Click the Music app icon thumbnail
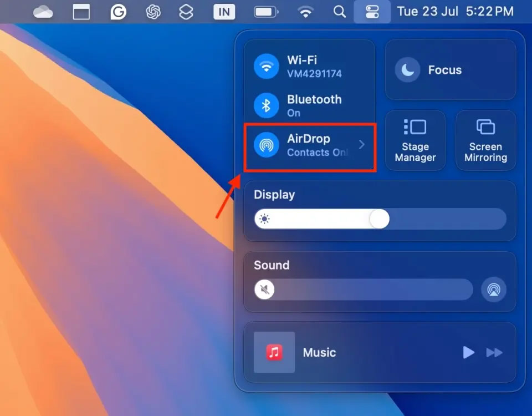The height and width of the screenshot is (416, 532). pos(274,352)
